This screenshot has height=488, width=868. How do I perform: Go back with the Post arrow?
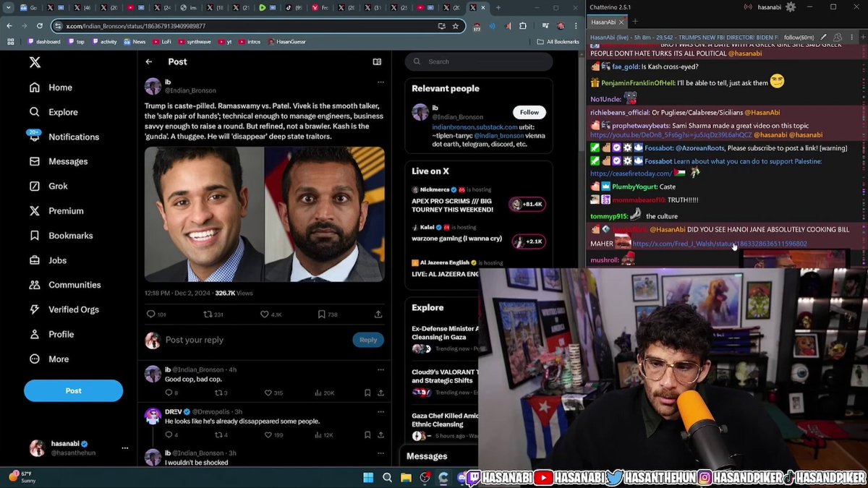coord(149,62)
